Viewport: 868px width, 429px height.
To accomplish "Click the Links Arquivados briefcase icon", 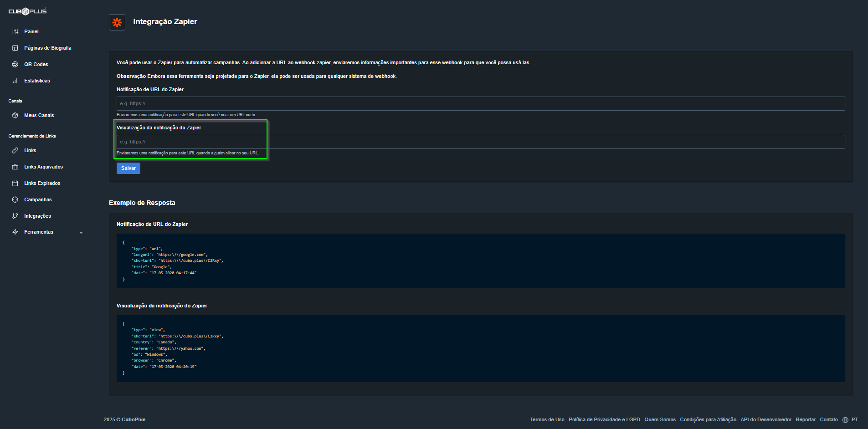I will pyautogui.click(x=15, y=167).
